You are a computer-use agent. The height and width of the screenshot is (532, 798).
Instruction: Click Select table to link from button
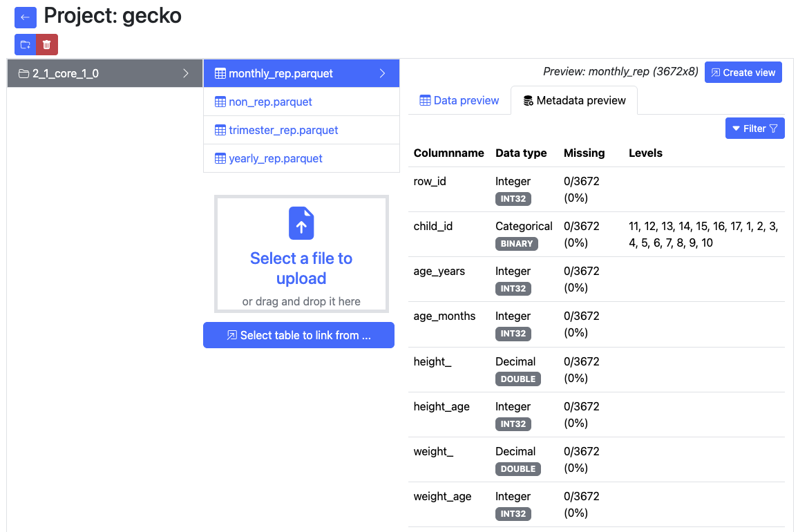[x=298, y=335]
